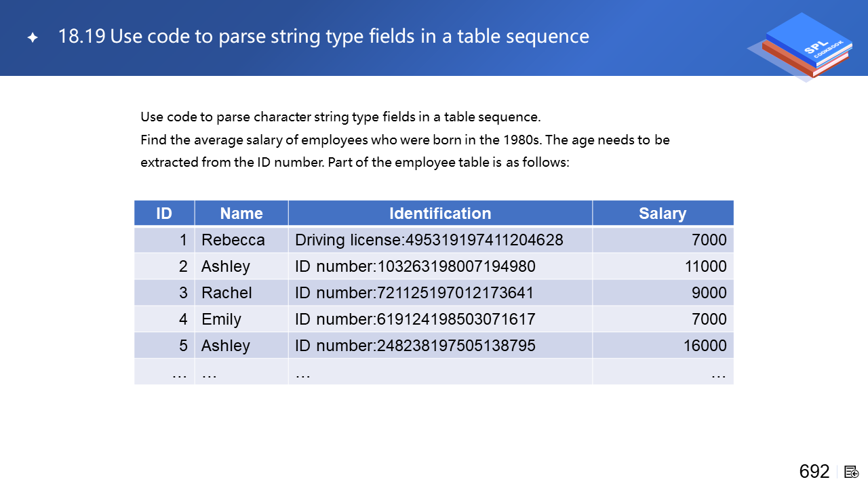
Task: Click the salary cell showing 16000
Action: [x=705, y=346]
